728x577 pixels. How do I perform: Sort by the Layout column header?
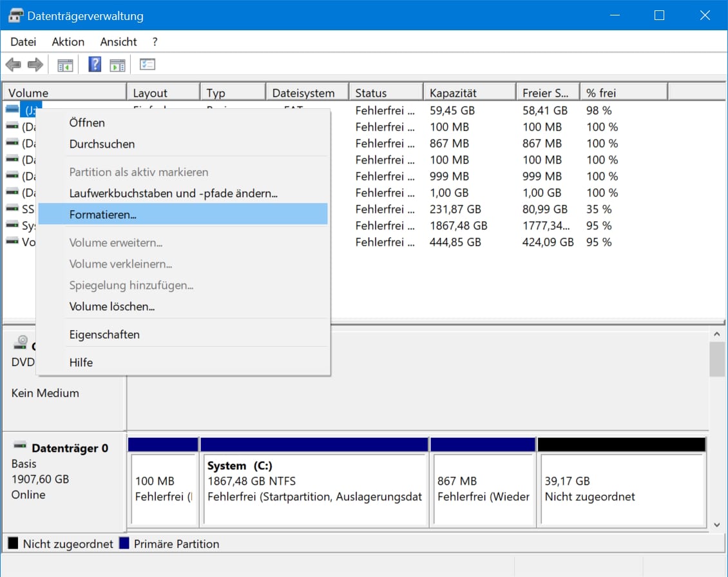point(164,92)
